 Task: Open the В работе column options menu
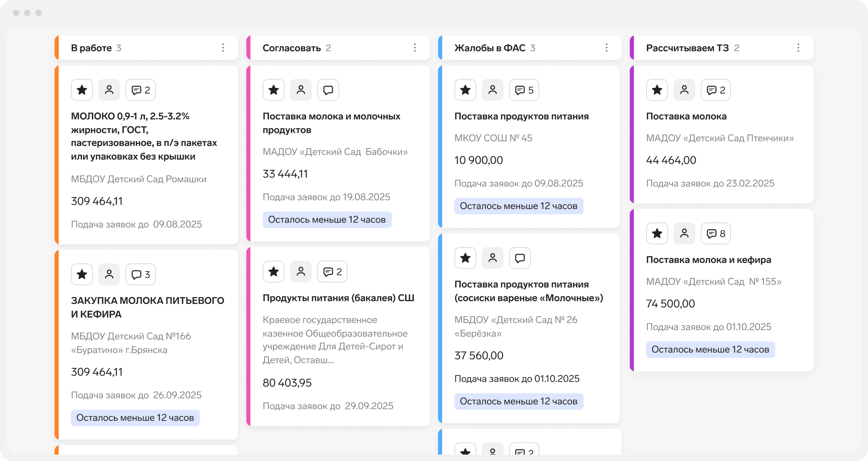[223, 48]
